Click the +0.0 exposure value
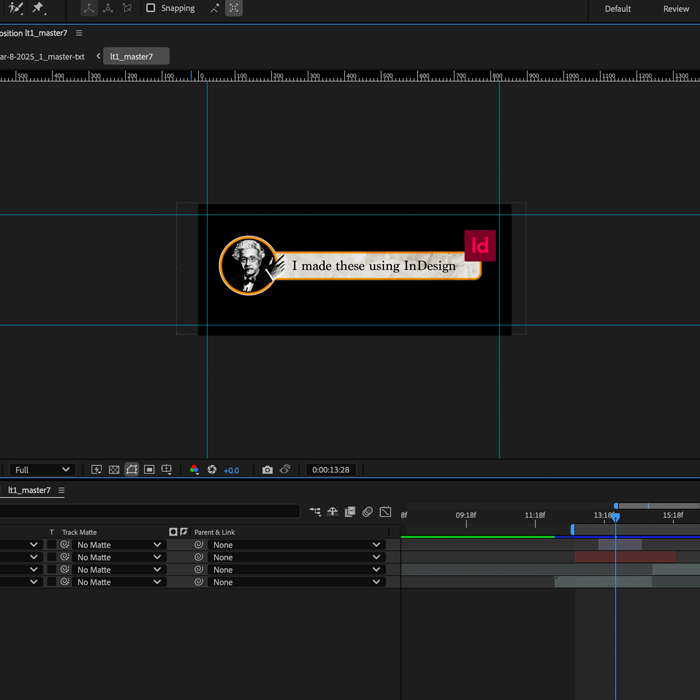Image resolution: width=700 pixels, height=700 pixels. (231, 471)
